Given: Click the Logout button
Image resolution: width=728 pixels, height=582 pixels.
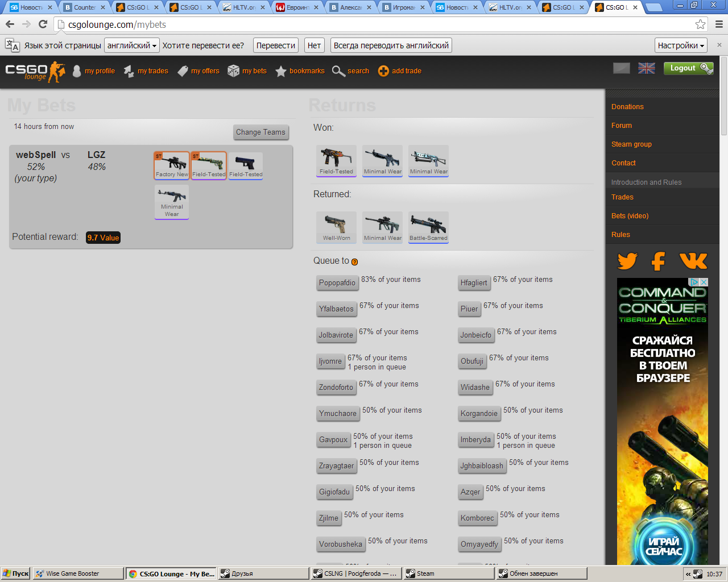Looking at the screenshot, I should (x=688, y=68).
